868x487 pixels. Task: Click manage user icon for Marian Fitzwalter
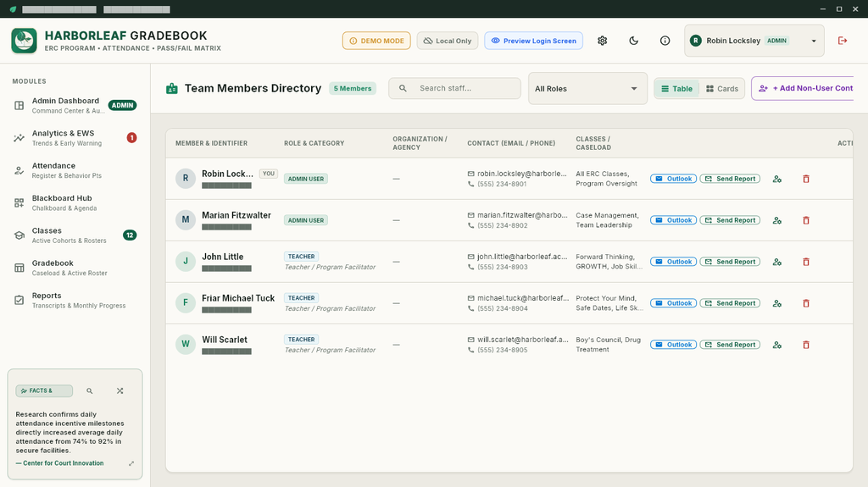pyautogui.click(x=777, y=220)
